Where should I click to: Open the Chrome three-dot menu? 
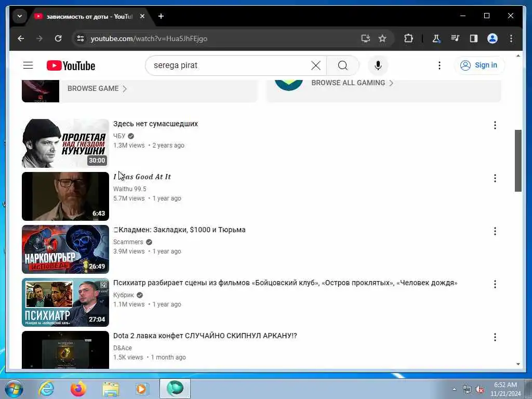tap(511, 38)
